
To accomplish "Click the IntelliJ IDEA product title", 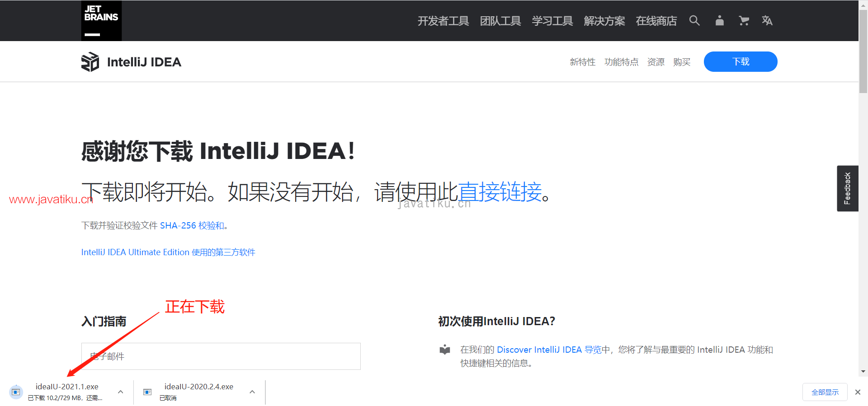I will (x=144, y=62).
